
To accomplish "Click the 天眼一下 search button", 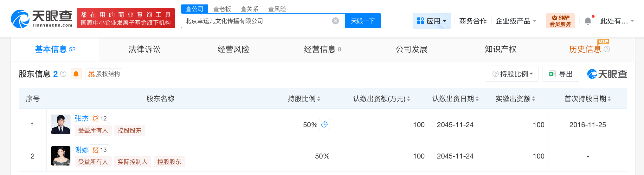I will 363,21.
